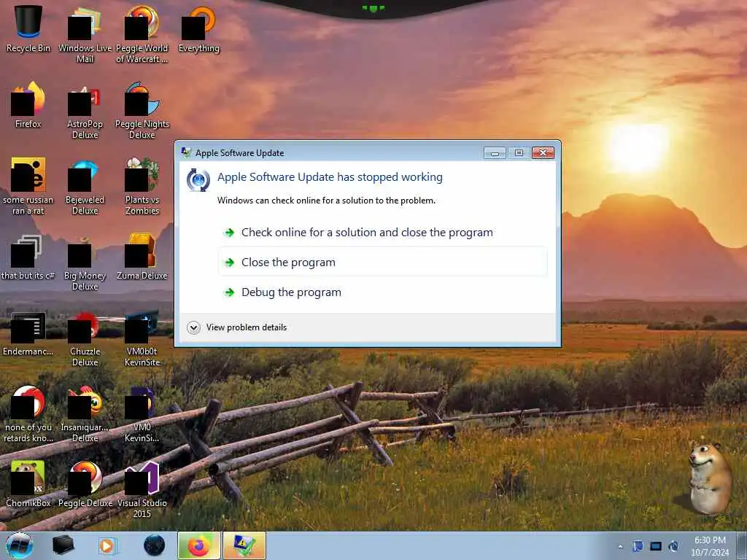Open the Recycle Bin desktop icon
Viewport: 747px width, 560px height.
point(28,28)
